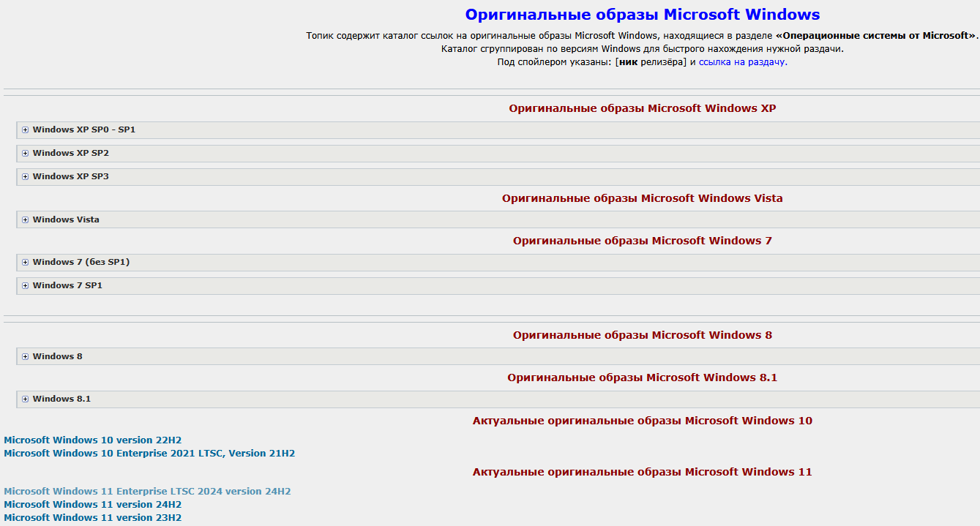
Task: Open Microsoft Windows 11 version 24H2 link
Action: click(x=92, y=505)
